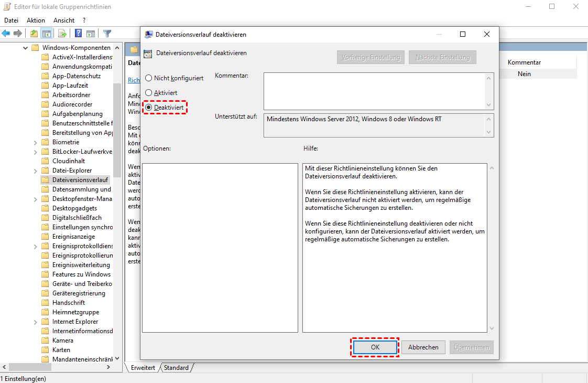Open the Aktion menu
588x383 pixels.
point(36,20)
